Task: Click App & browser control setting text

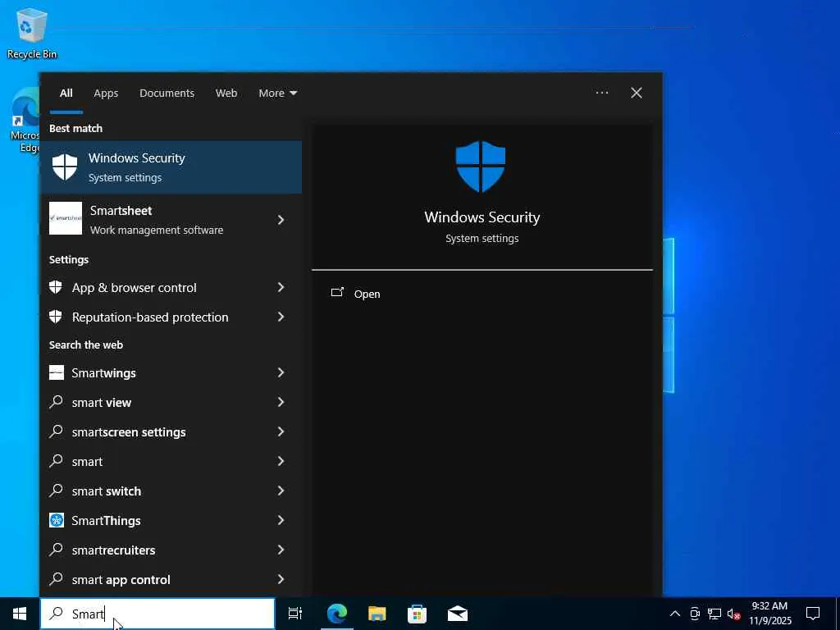Action: (135, 288)
